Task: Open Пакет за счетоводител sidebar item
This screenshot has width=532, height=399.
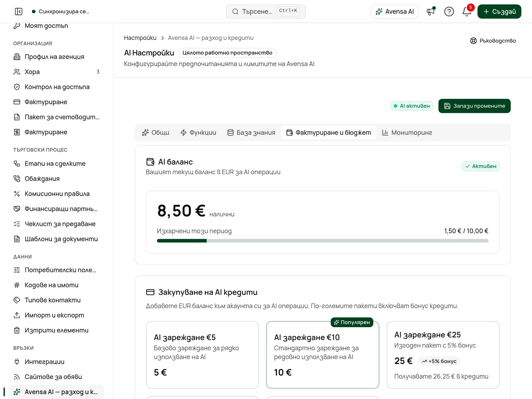Action: pos(57,117)
